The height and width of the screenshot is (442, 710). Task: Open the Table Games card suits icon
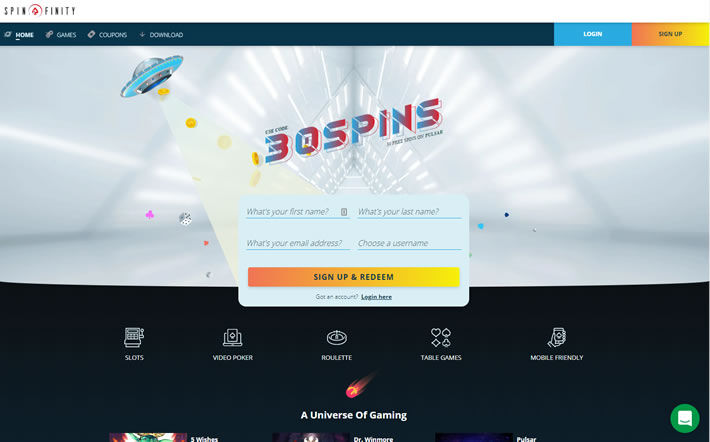point(441,338)
